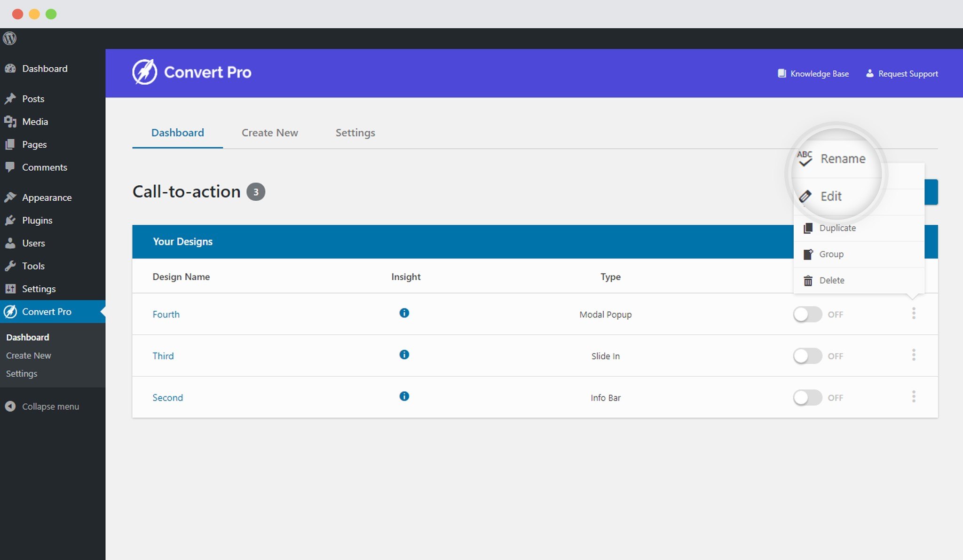
Task: Click the Info Bar type cell
Action: [605, 398]
